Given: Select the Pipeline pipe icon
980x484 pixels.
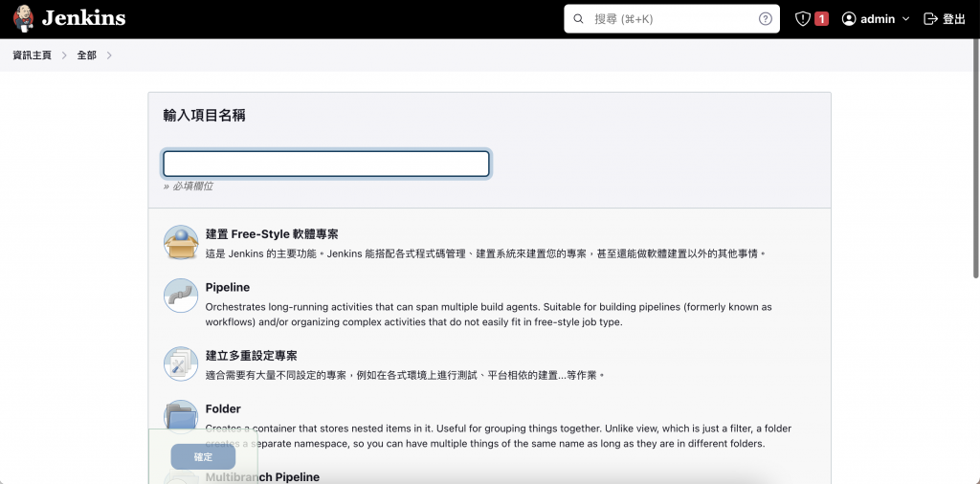Looking at the screenshot, I should pos(181,296).
